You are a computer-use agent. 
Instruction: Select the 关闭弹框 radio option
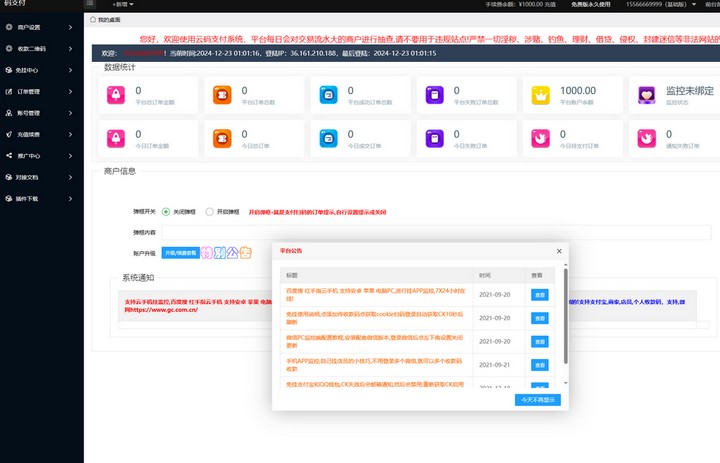point(166,212)
